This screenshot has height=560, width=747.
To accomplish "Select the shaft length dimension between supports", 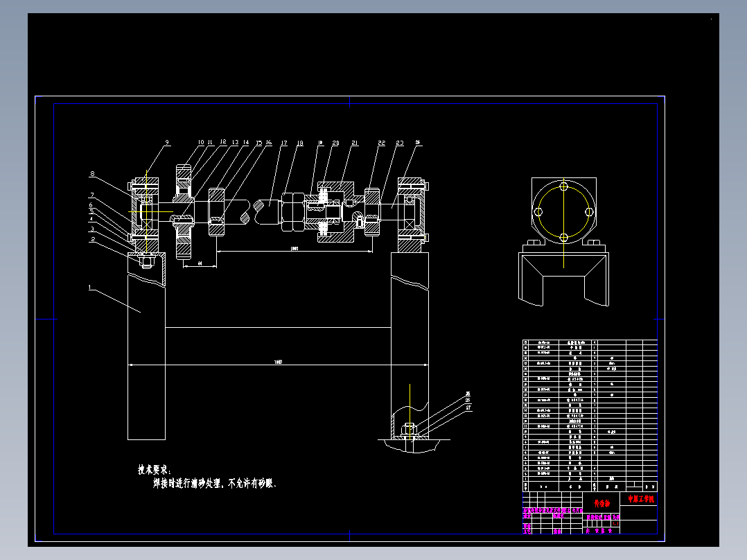I will tap(295, 248).
